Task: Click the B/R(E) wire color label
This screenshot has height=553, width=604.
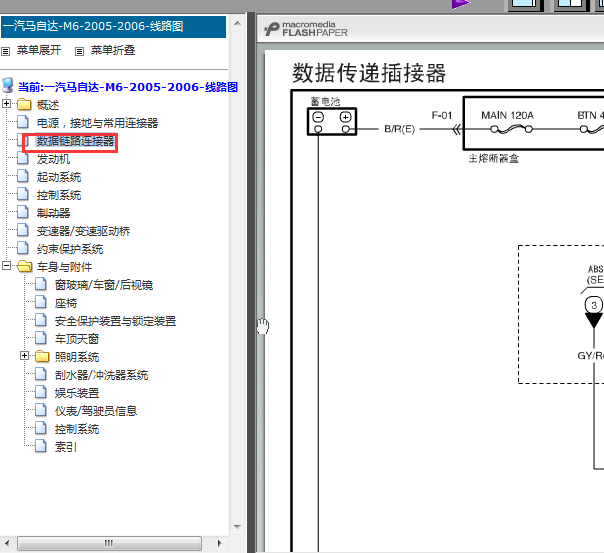Action: pos(399,129)
